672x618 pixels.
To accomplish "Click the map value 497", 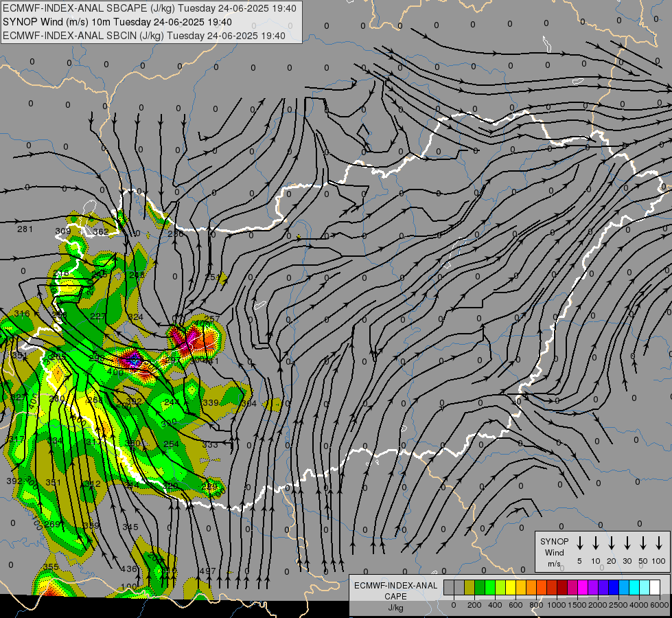I will tap(208, 571).
